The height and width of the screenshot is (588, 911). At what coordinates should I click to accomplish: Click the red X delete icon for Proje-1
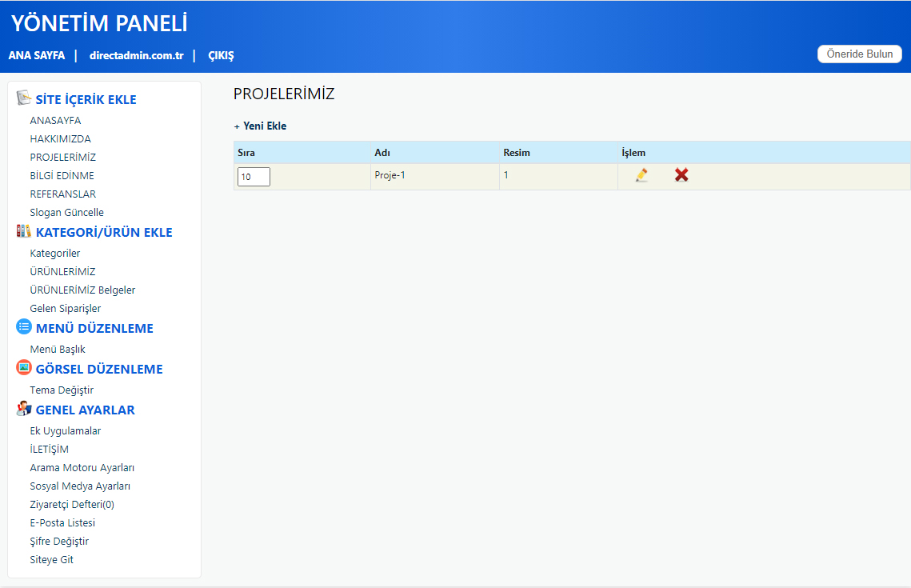pyautogui.click(x=681, y=175)
